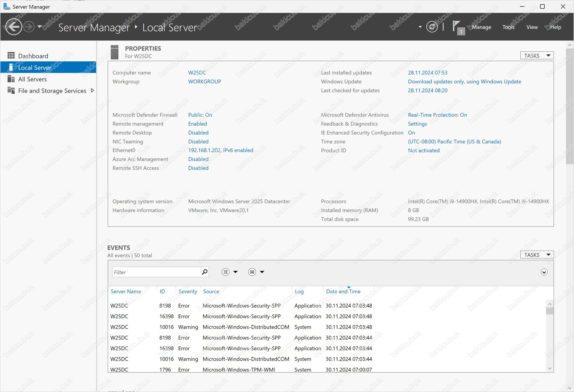Screen dimensions: 574x392
Task: Click NIC Teaming Disabled link
Action: pos(198,141)
